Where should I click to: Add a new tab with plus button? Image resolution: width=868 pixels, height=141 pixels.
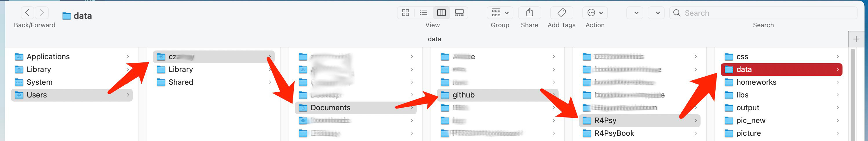click(856, 39)
